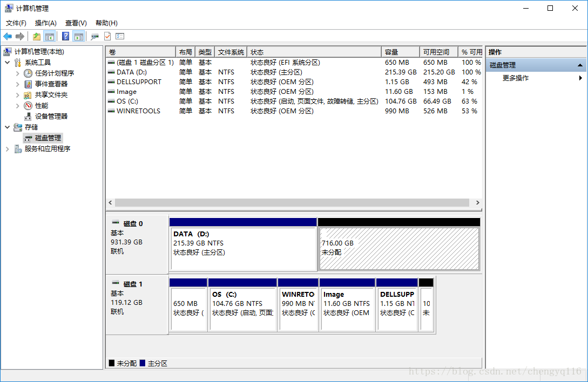Click 设备管理器 in the tree
Screen dimensions: 588x382
pyautogui.click(x=51, y=116)
